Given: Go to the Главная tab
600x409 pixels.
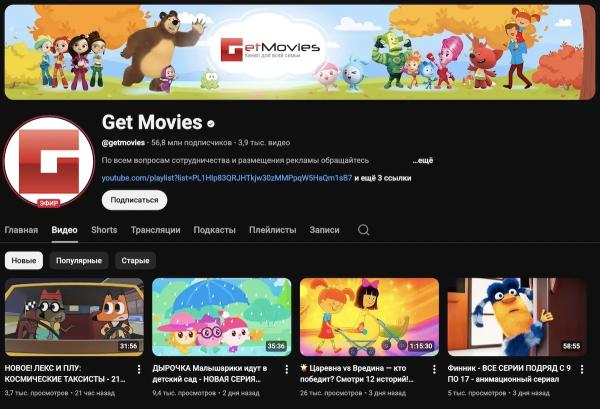Looking at the screenshot, I should [x=21, y=230].
